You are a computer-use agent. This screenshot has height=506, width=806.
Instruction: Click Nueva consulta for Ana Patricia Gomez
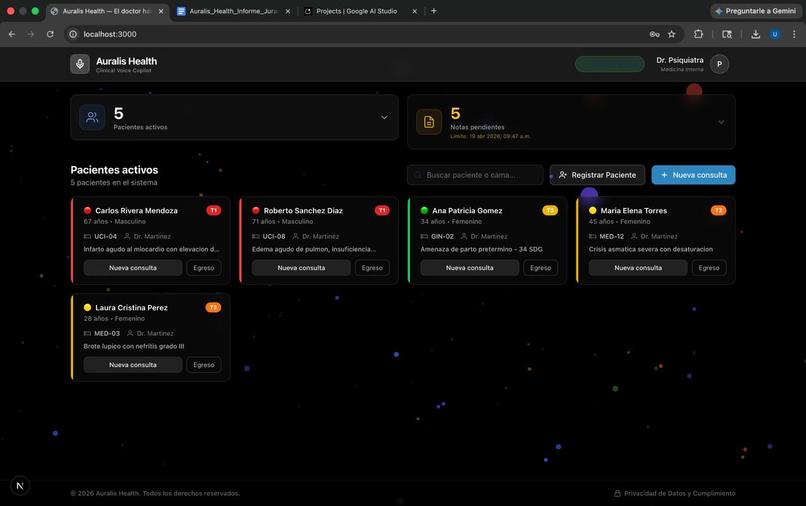click(x=469, y=268)
